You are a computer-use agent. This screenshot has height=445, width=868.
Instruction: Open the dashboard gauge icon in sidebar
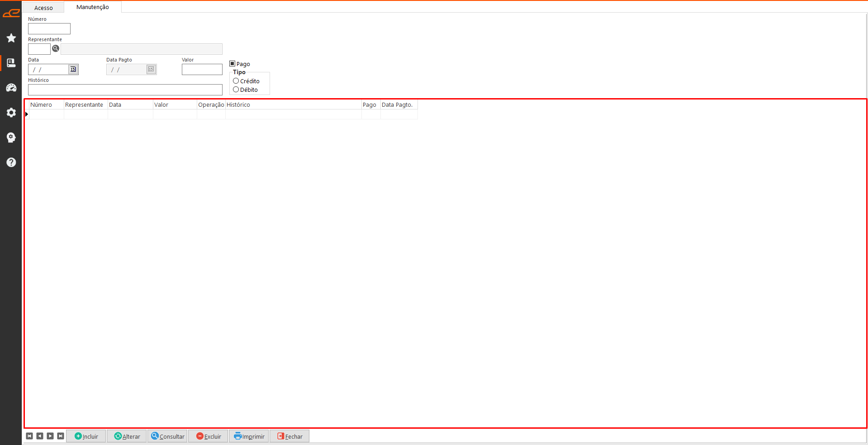[11, 88]
